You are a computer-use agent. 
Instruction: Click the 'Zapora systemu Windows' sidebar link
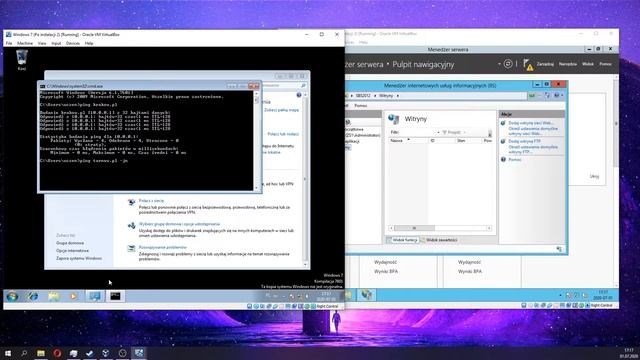tap(79, 258)
